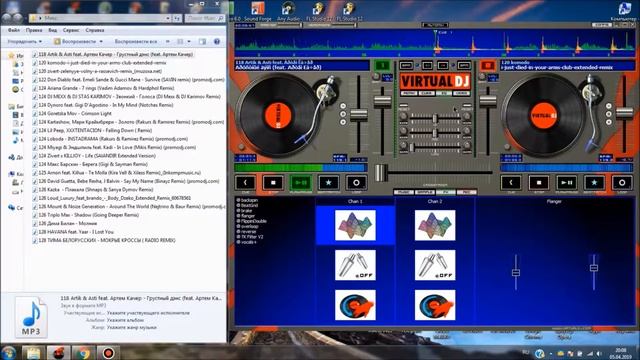Click the left Flanger parameter slider
The image size is (640, 360).
[516, 273]
